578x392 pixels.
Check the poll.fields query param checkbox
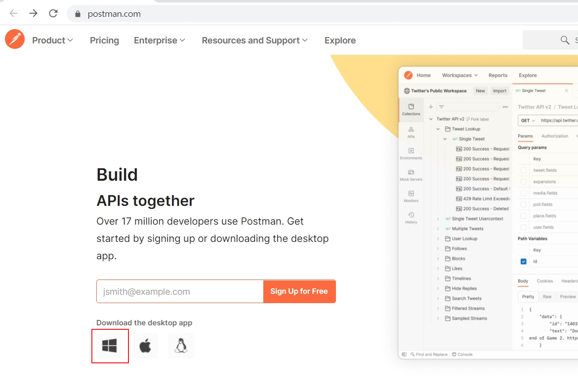coord(524,204)
